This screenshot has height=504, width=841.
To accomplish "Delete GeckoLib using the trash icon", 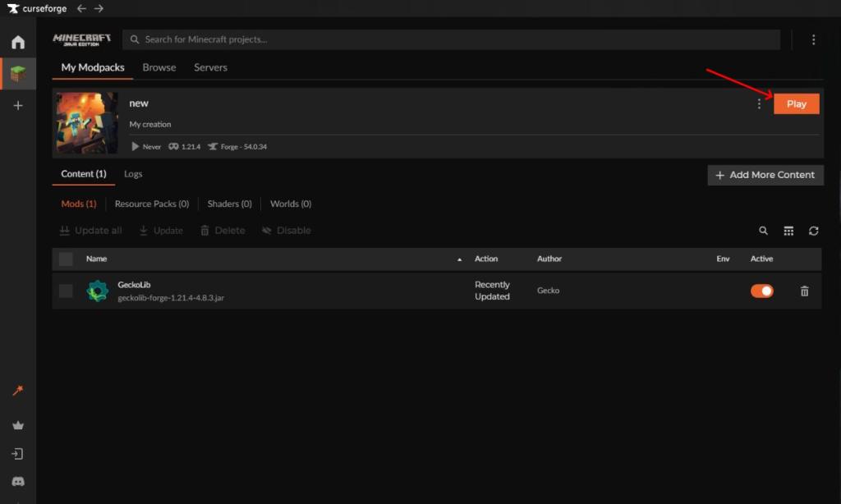I will coord(804,291).
